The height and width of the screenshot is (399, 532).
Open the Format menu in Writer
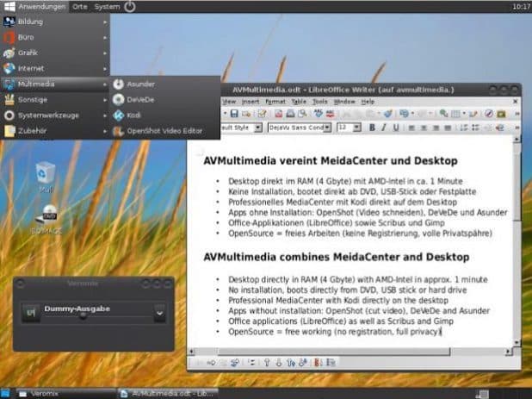(275, 102)
